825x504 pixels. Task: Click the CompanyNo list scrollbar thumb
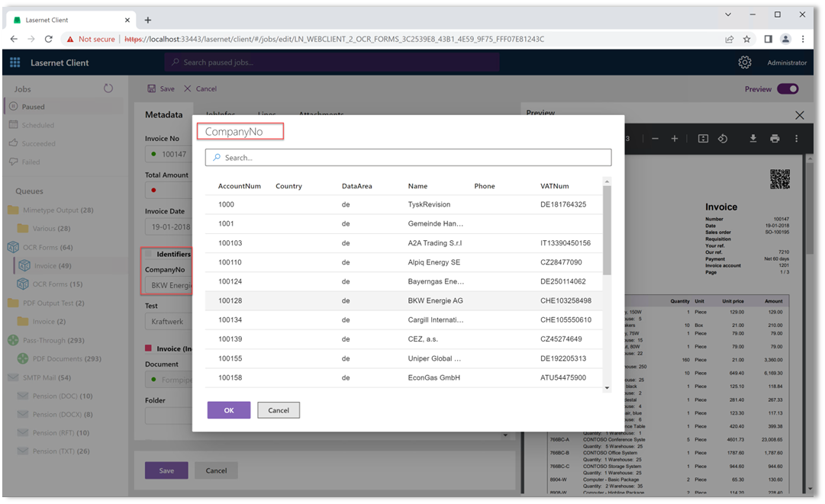(x=607, y=230)
